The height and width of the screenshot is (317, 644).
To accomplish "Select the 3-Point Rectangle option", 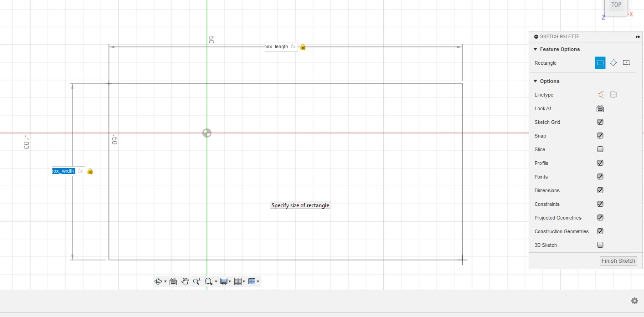I will coord(613,63).
